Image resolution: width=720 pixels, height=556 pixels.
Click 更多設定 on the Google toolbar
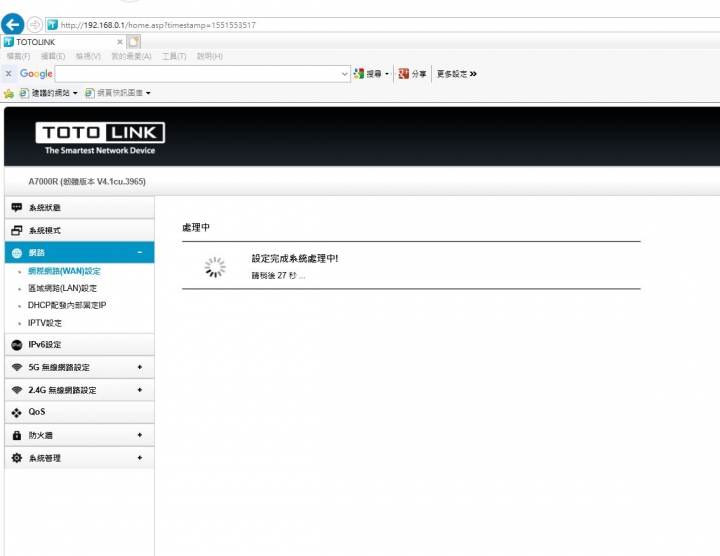pos(456,73)
